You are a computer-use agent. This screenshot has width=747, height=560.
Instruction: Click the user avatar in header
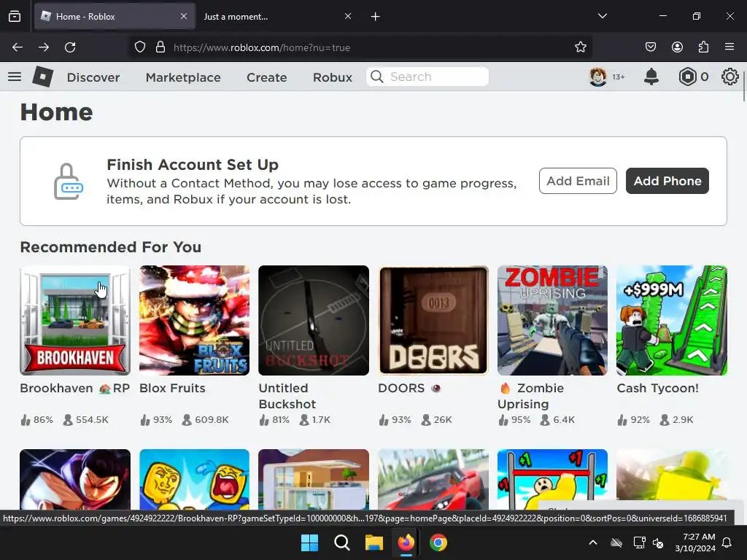tap(598, 77)
